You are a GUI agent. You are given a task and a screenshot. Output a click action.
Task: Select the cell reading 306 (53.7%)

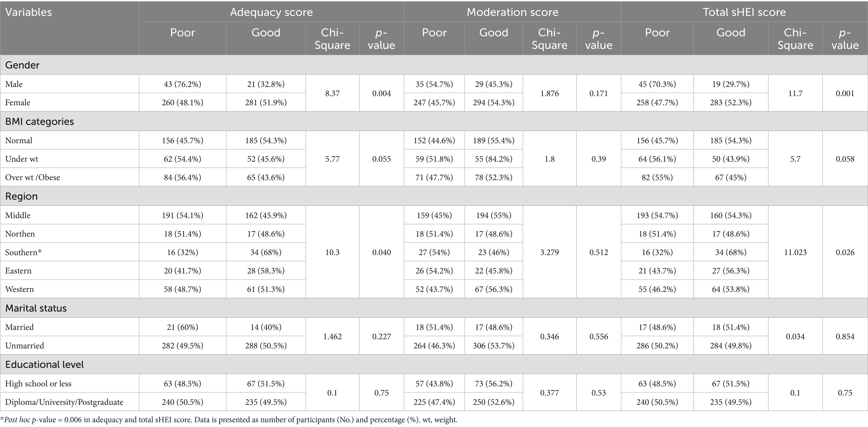click(x=493, y=346)
